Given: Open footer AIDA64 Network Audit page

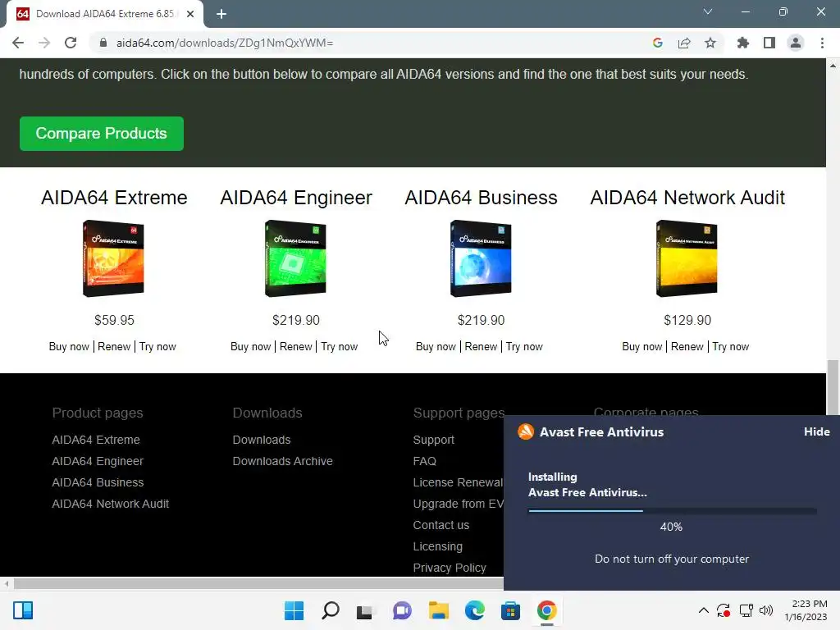Looking at the screenshot, I should [111, 504].
